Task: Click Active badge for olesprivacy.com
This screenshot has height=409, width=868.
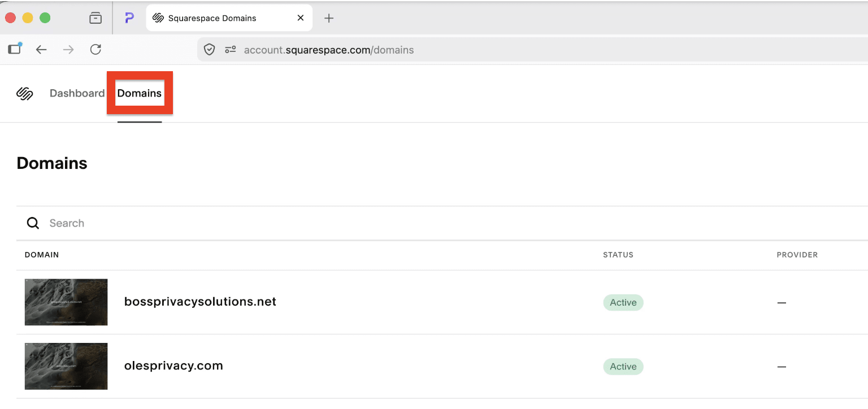Action: (x=623, y=366)
